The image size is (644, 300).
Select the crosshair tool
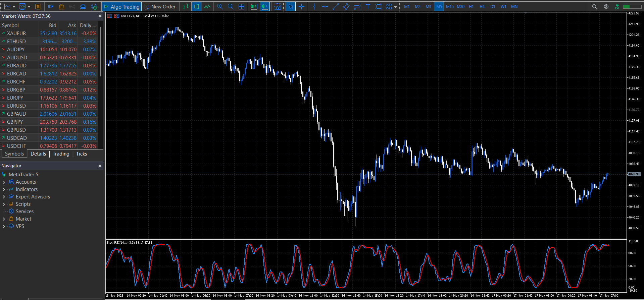tap(302, 6)
